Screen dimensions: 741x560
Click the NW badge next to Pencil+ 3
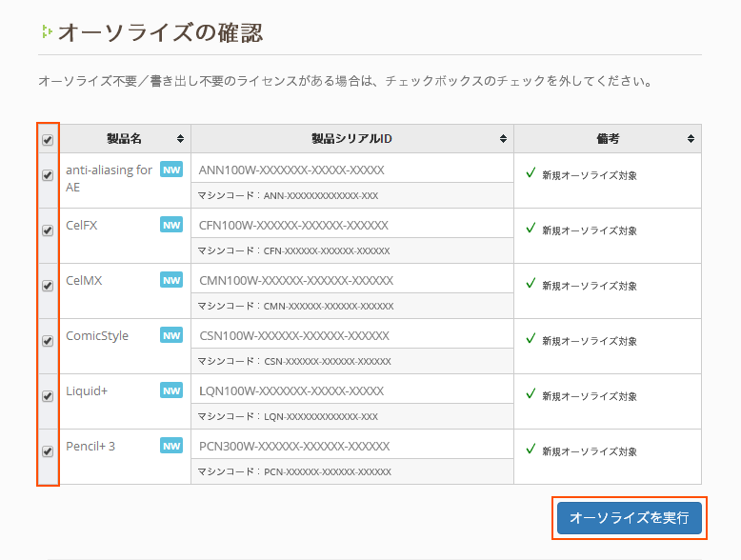pos(171,446)
